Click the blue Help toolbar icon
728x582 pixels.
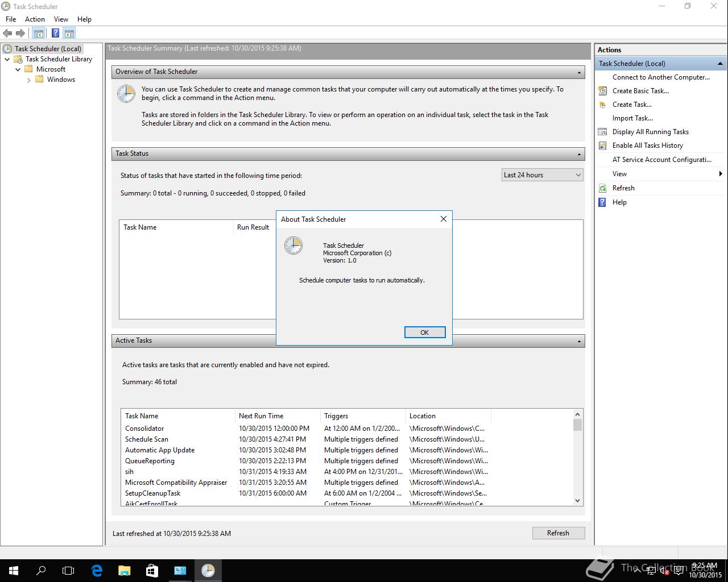(55, 34)
